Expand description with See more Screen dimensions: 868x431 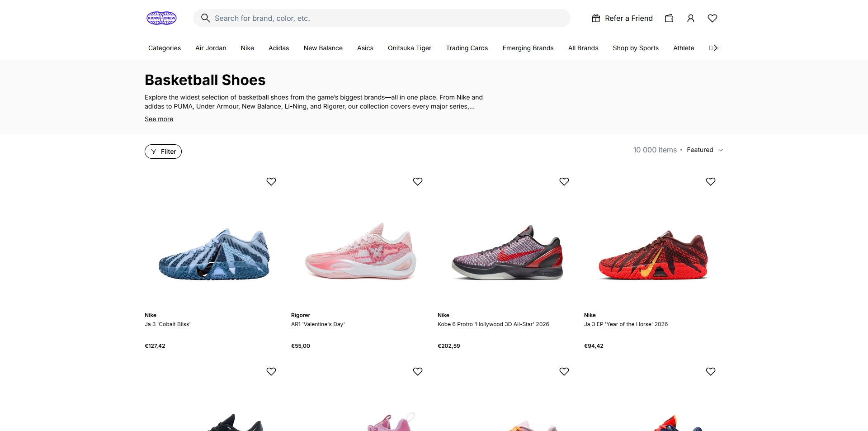pyautogui.click(x=159, y=119)
